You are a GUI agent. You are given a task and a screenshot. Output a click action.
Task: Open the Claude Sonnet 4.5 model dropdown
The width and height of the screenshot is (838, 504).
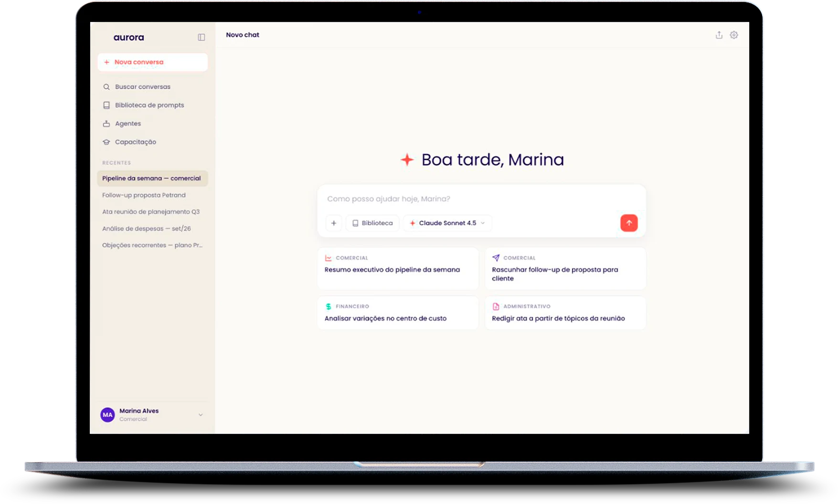[x=447, y=223]
